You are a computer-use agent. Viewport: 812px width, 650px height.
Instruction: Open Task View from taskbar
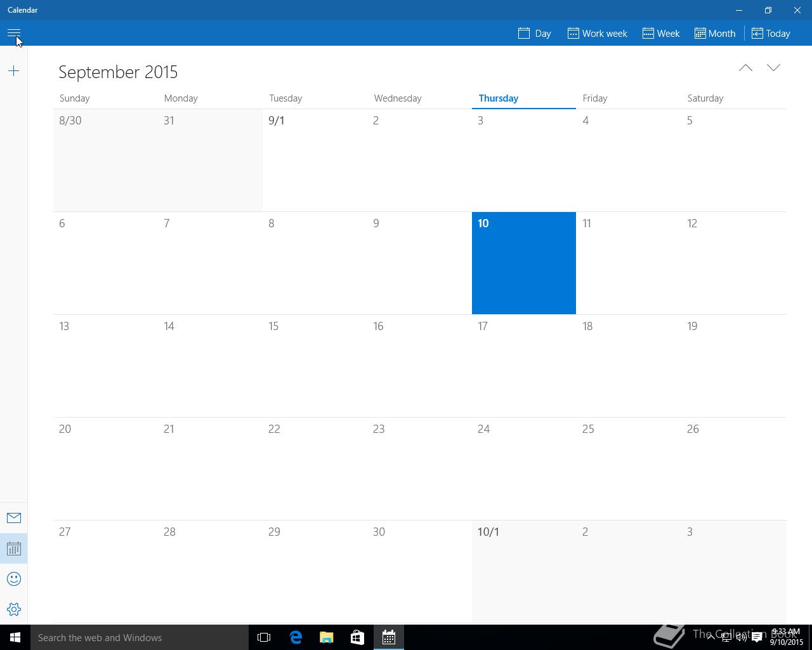point(264,637)
